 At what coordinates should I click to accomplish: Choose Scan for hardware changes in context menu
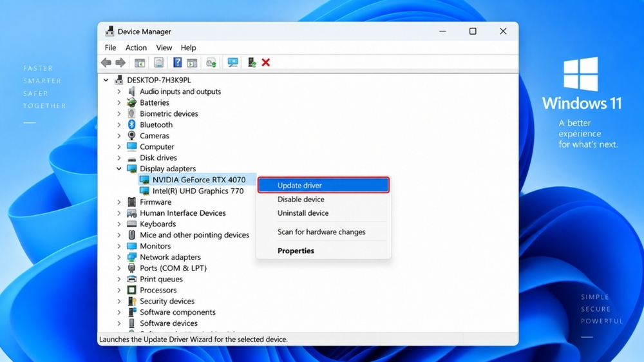click(x=324, y=232)
